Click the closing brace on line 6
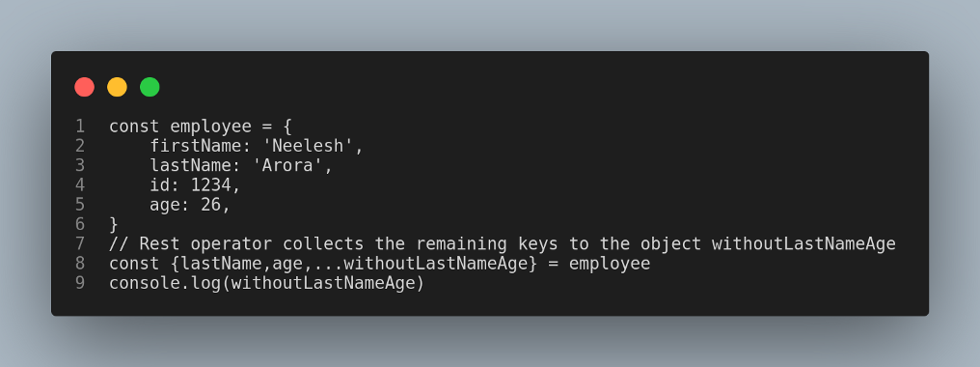 coord(114,224)
